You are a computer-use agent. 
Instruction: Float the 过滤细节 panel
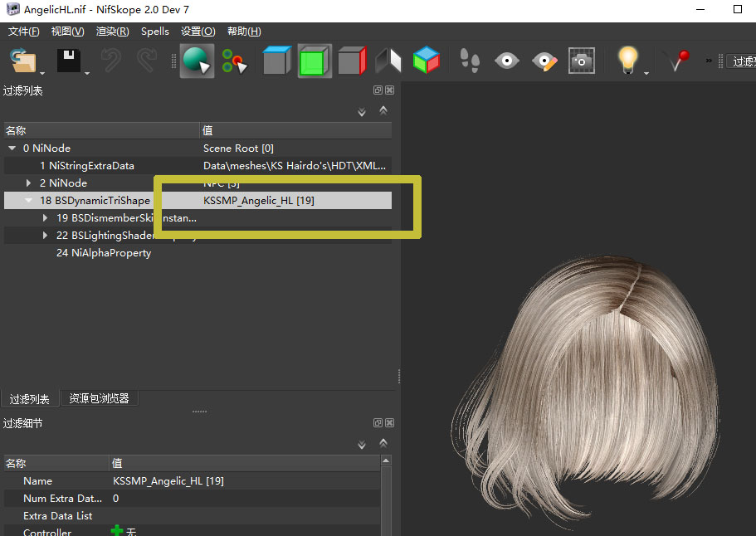coord(378,422)
